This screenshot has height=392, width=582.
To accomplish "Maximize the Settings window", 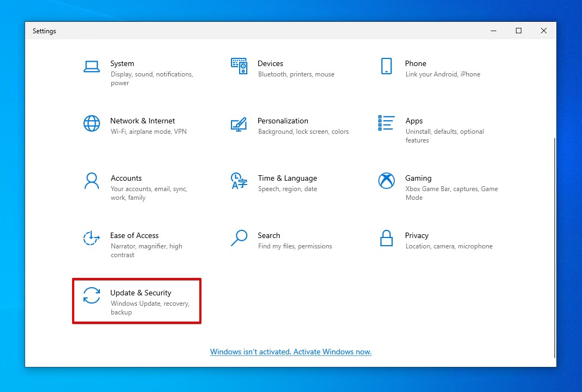I will tap(518, 31).
